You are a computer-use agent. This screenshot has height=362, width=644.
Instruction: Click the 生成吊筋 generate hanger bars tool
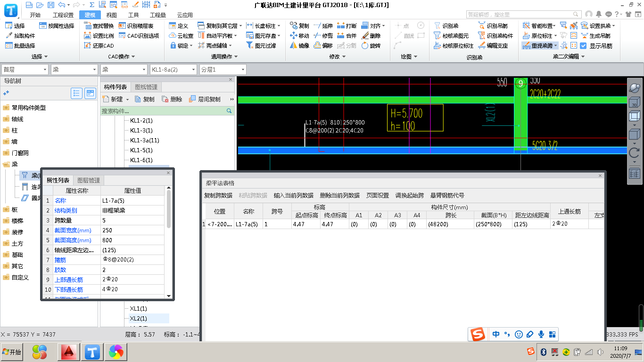[x=595, y=36]
